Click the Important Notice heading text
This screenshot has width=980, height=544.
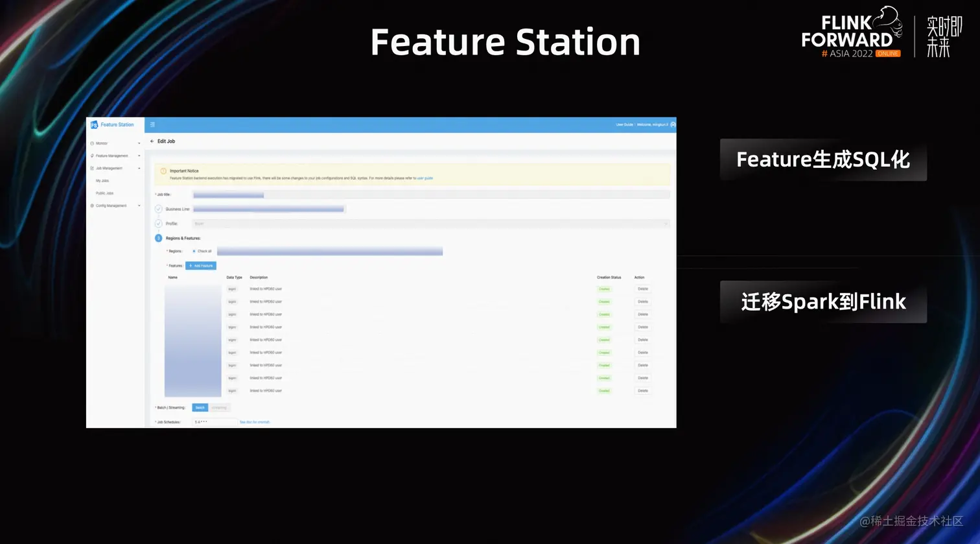coord(184,171)
